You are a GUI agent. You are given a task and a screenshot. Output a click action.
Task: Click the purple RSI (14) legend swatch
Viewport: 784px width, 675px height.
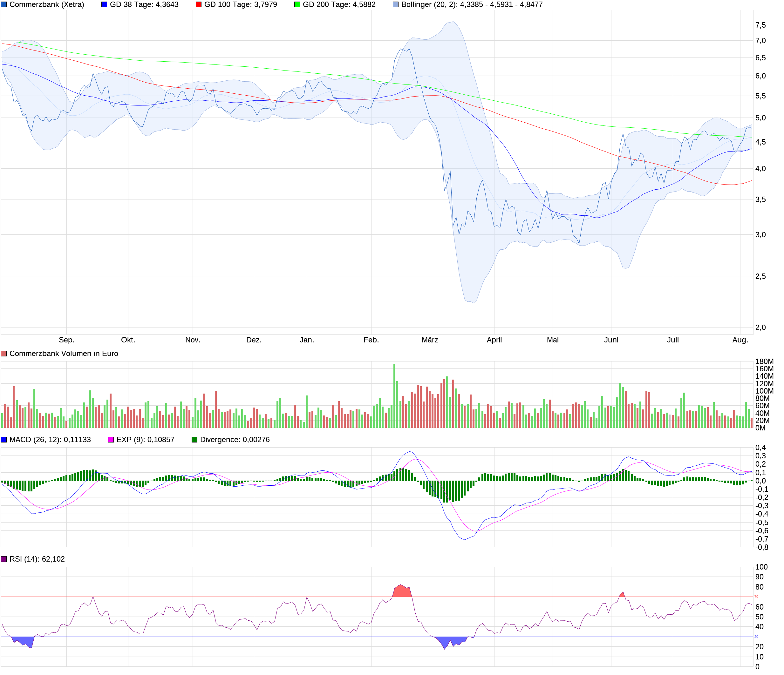[x=4, y=559]
